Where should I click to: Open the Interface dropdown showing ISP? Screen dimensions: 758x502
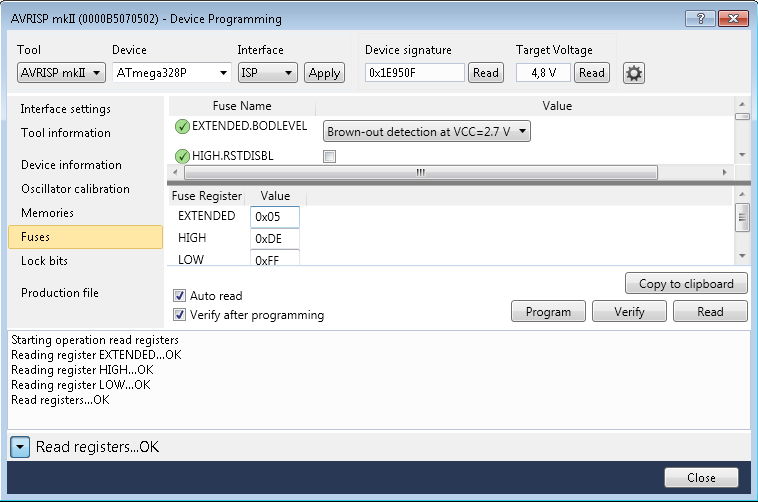tap(267, 73)
